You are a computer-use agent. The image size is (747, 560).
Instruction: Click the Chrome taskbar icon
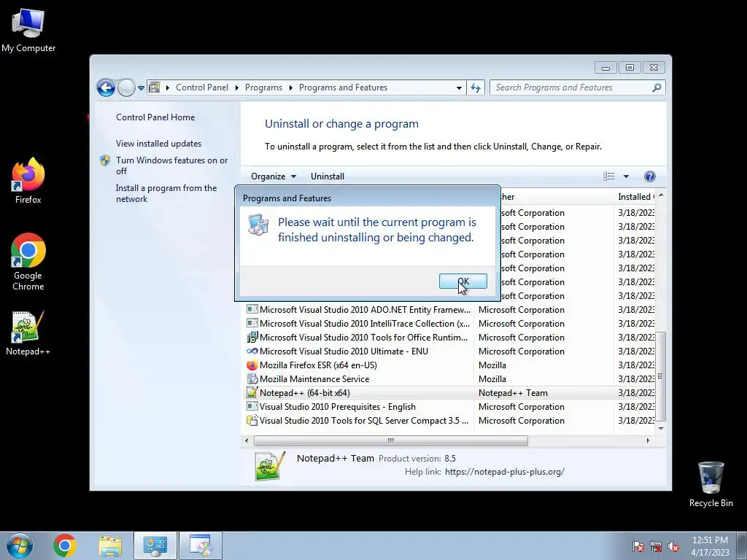(64, 545)
